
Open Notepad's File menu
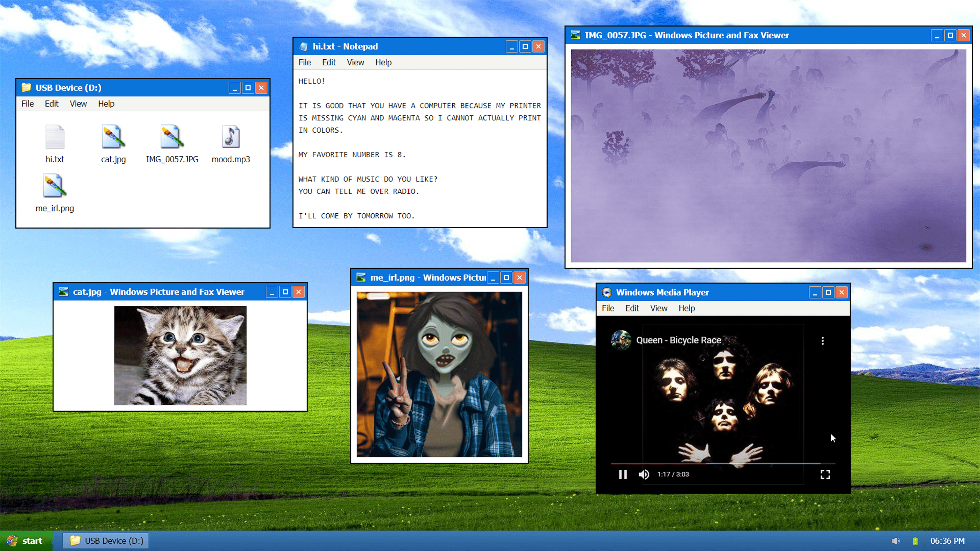(304, 62)
